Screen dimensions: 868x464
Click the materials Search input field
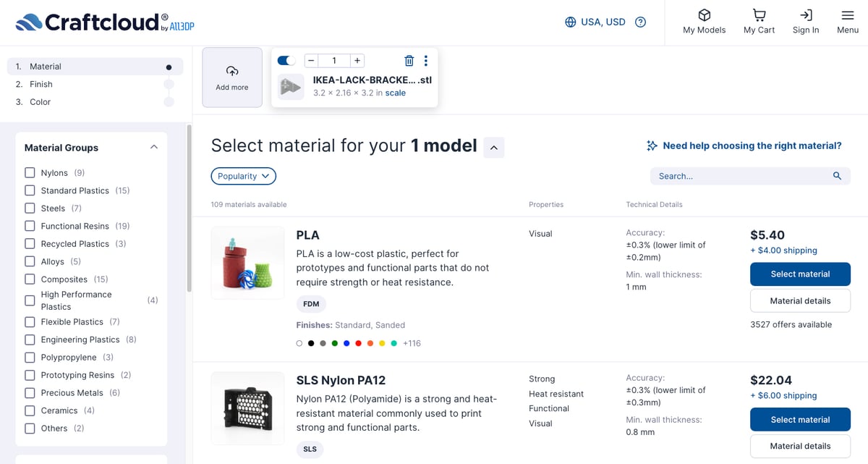750,176
